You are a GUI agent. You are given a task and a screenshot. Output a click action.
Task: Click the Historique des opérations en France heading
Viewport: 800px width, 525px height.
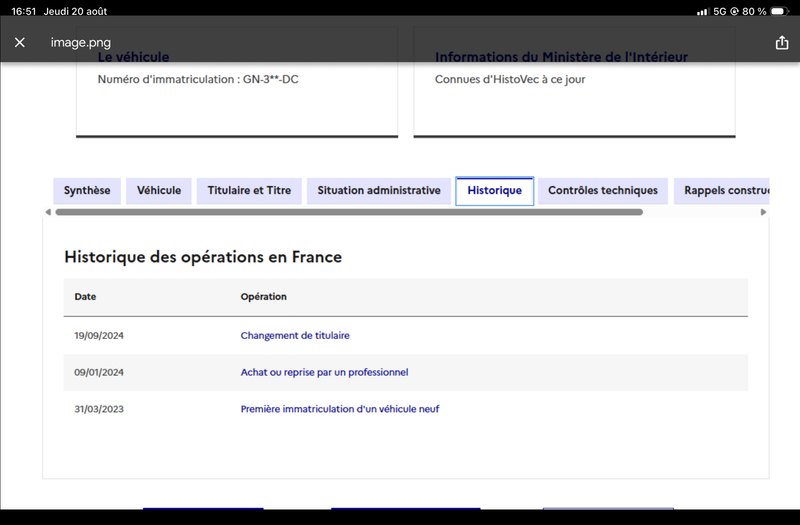pos(203,257)
